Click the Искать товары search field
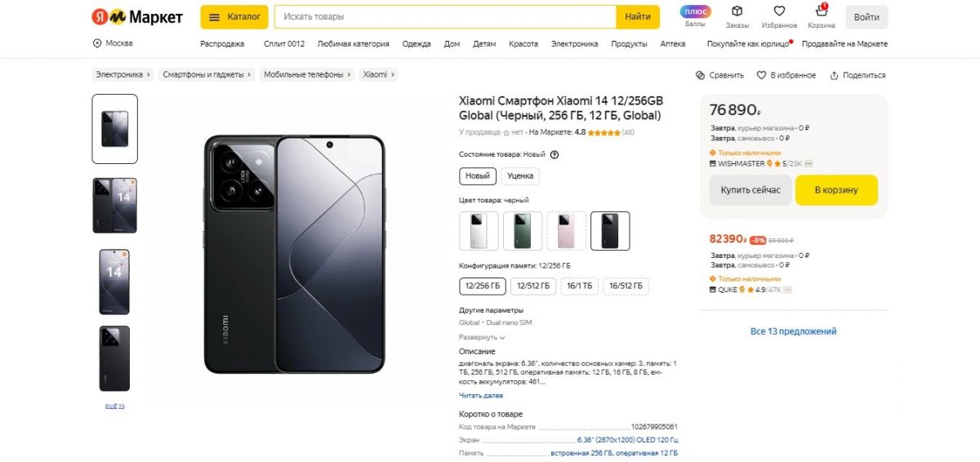This screenshot has width=980, height=462. tap(445, 16)
